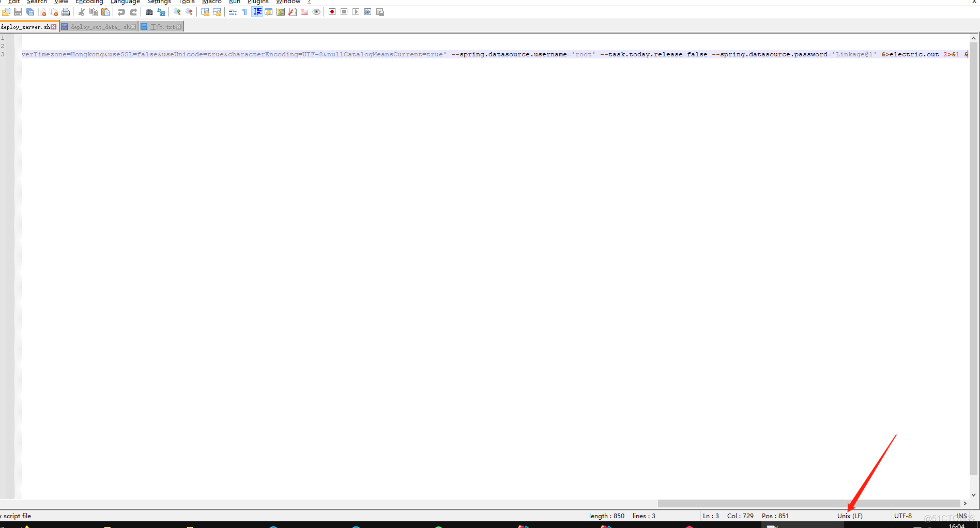Open the Tools menu
Viewport: 980px width, 528px height.
click(187, 2)
